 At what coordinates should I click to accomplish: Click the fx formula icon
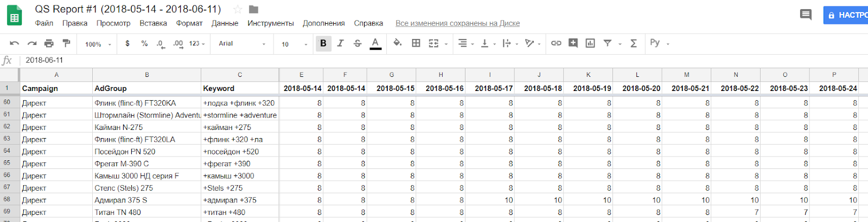pos(7,60)
